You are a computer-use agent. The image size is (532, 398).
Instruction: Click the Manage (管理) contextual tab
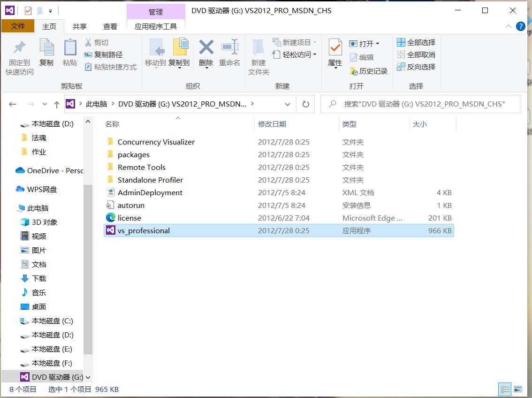156,12
